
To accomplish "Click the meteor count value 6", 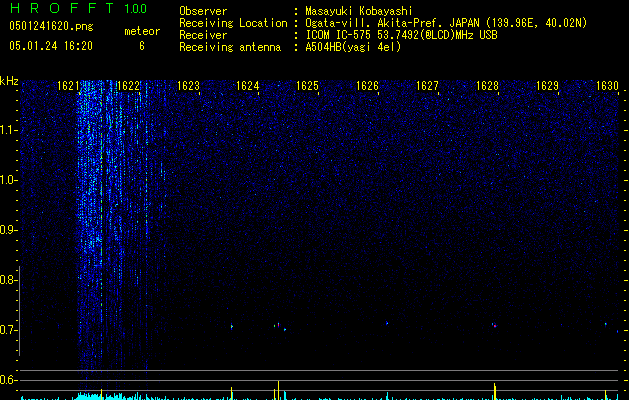I will pos(142,46).
